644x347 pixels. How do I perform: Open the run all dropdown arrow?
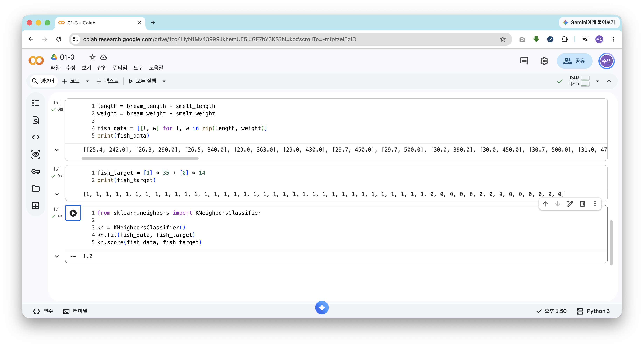pyautogui.click(x=164, y=81)
